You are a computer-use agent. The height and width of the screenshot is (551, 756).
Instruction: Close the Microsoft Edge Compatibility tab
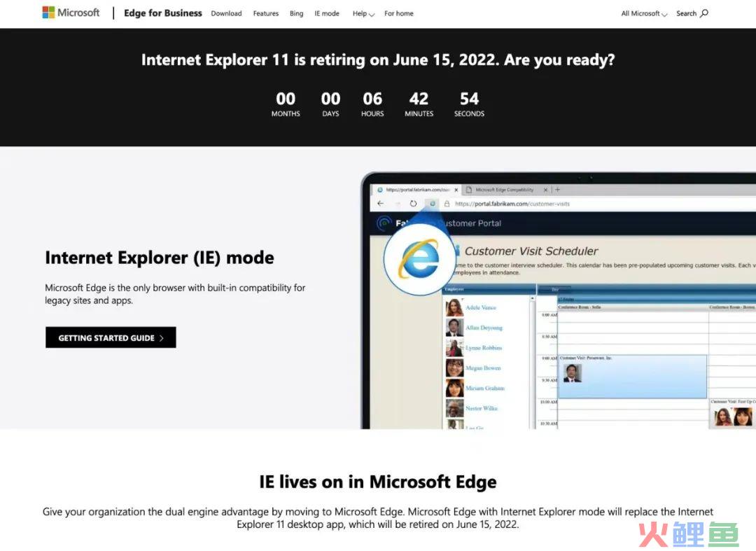coord(545,190)
